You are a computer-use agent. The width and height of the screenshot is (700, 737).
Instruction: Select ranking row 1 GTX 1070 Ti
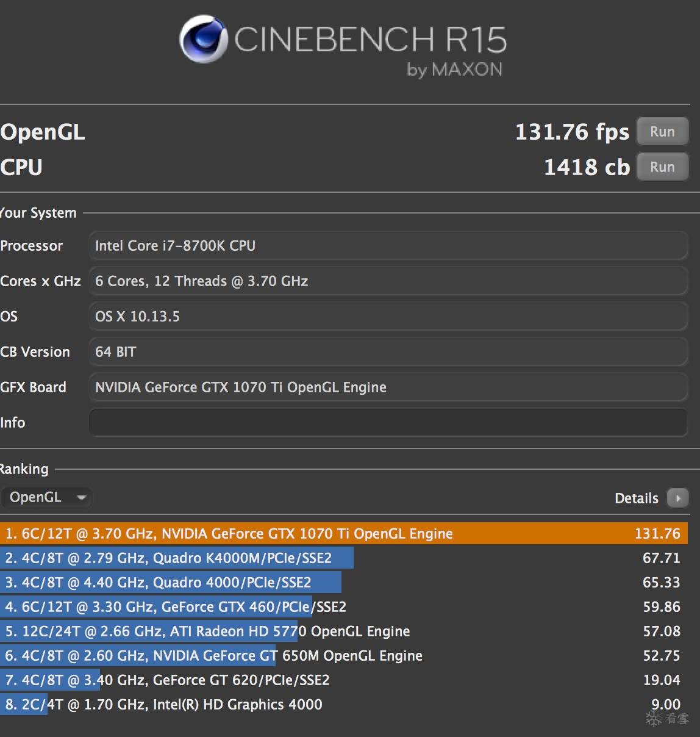click(344, 533)
